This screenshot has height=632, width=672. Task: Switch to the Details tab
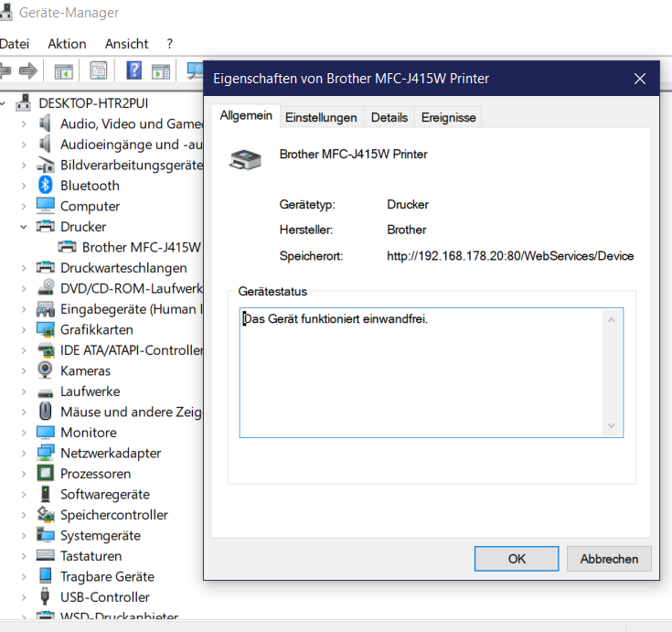(389, 117)
